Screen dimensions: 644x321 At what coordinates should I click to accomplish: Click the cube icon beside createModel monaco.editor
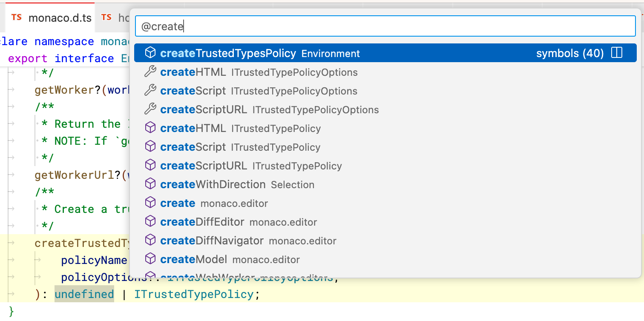coord(150,259)
